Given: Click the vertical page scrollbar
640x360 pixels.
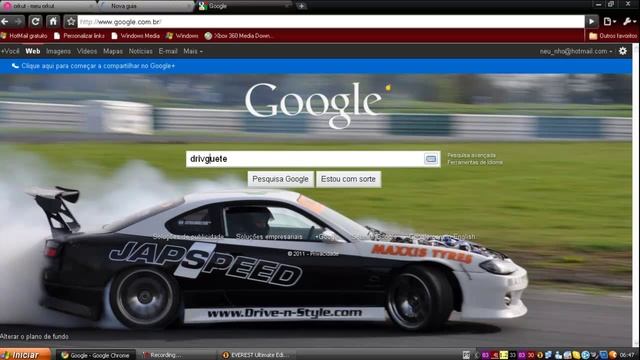Looking at the screenshot, I should point(636,196).
